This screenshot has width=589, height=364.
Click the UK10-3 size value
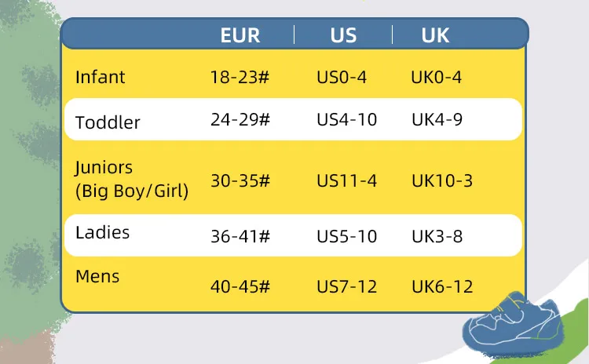click(442, 181)
